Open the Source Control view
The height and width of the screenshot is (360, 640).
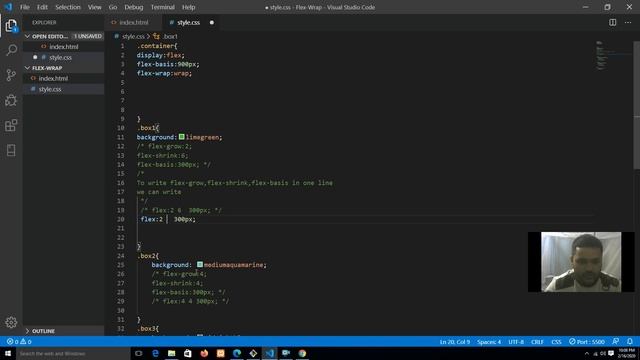(x=11, y=75)
